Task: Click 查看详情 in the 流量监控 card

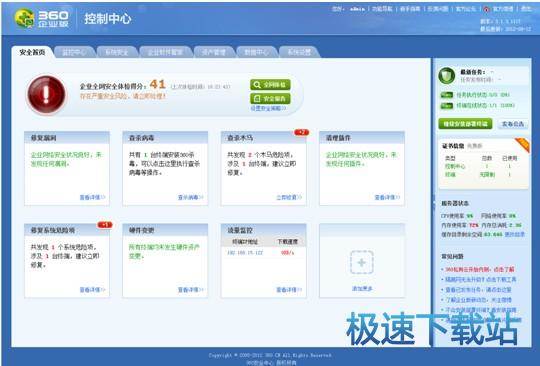Action: (x=289, y=290)
